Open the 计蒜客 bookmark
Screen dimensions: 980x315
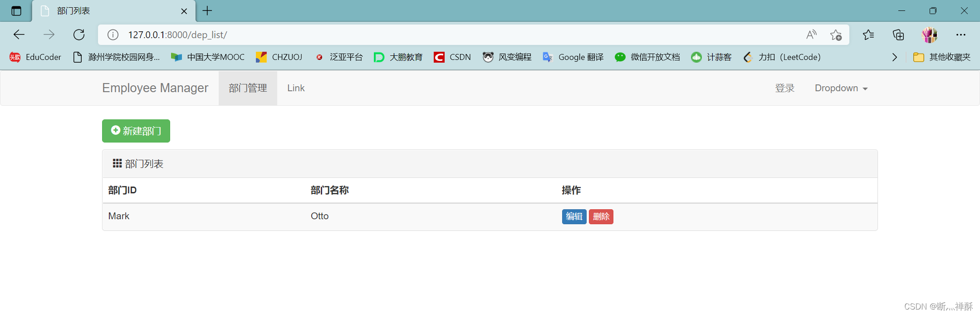pyautogui.click(x=711, y=57)
